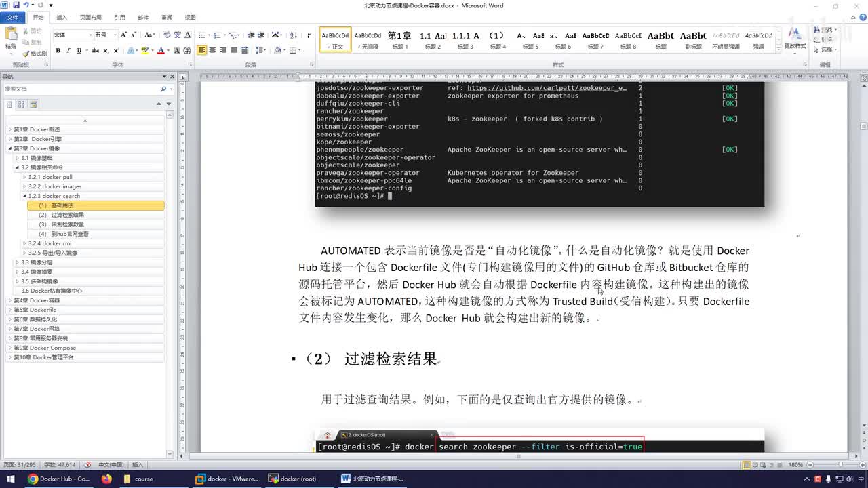Click the text highlight color icon
Image resolution: width=868 pixels, height=488 pixels.
click(144, 50)
